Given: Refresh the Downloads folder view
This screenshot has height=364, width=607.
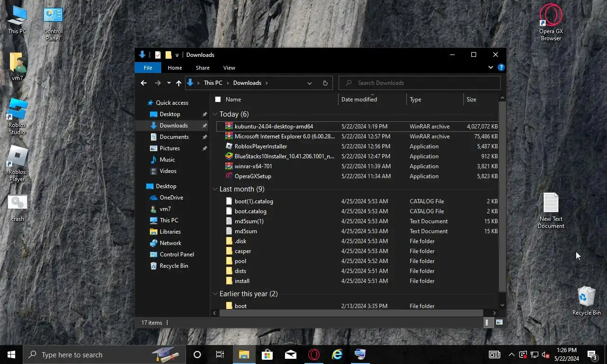Looking at the screenshot, I should [x=325, y=83].
